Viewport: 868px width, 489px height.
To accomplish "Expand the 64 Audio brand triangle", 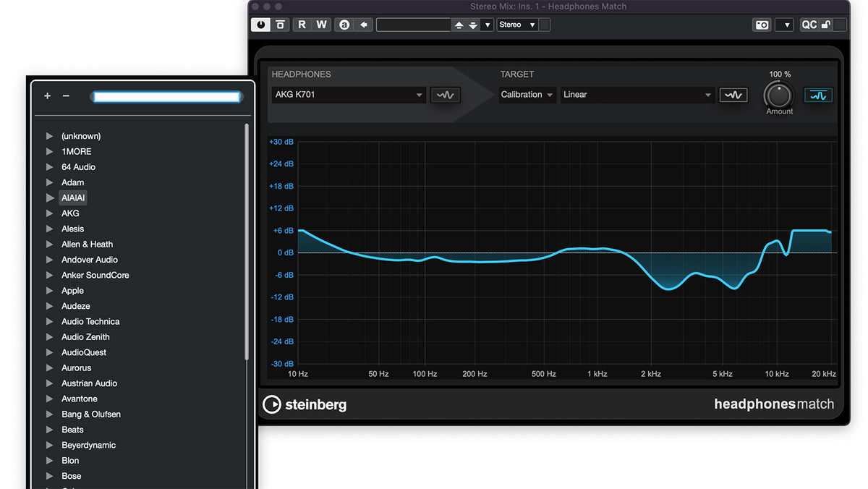I will pos(50,167).
